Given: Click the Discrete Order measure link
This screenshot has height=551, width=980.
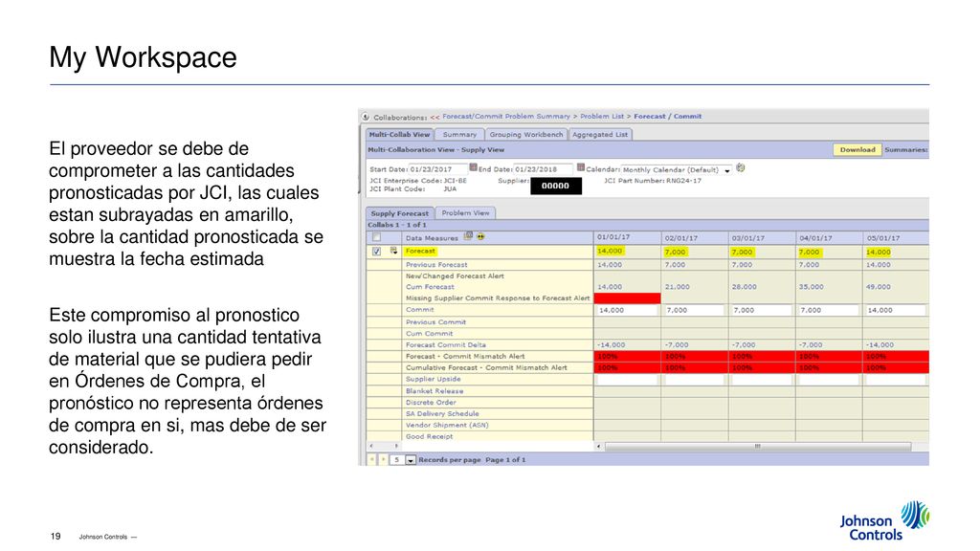Looking at the screenshot, I should [x=431, y=403].
